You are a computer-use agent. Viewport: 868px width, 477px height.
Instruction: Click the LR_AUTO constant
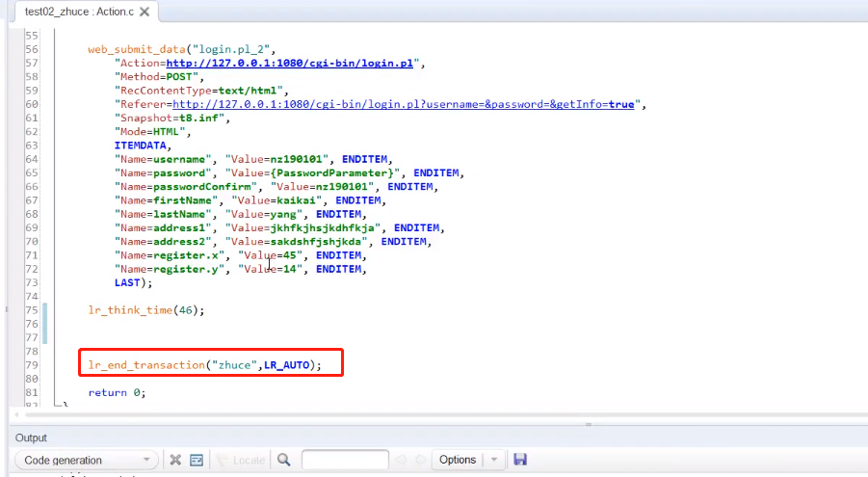286,365
